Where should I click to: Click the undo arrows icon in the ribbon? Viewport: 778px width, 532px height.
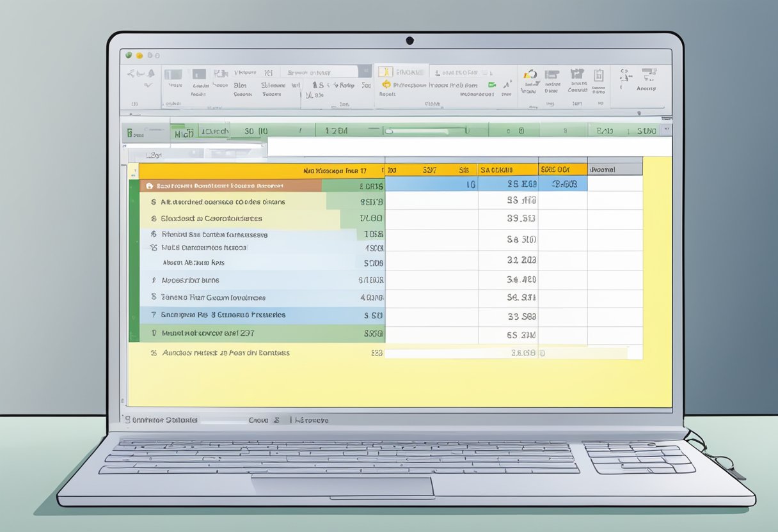(x=139, y=74)
